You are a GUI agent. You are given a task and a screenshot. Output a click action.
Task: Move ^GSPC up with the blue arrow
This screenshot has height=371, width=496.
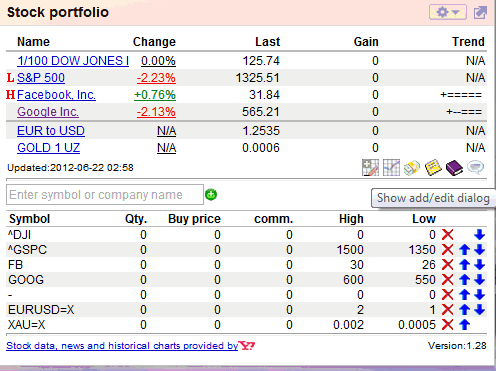coord(464,250)
